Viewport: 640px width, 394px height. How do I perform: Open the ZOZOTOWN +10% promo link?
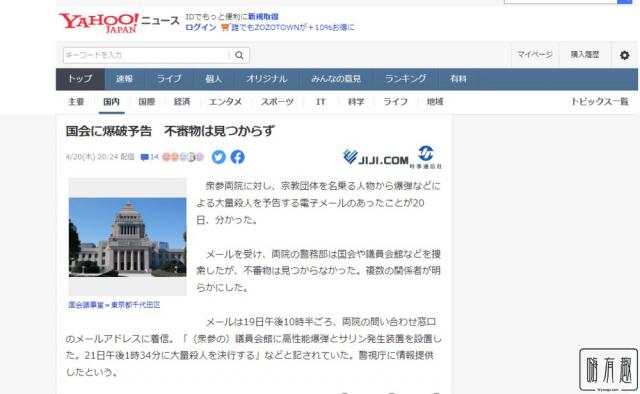tap(293, 27)
